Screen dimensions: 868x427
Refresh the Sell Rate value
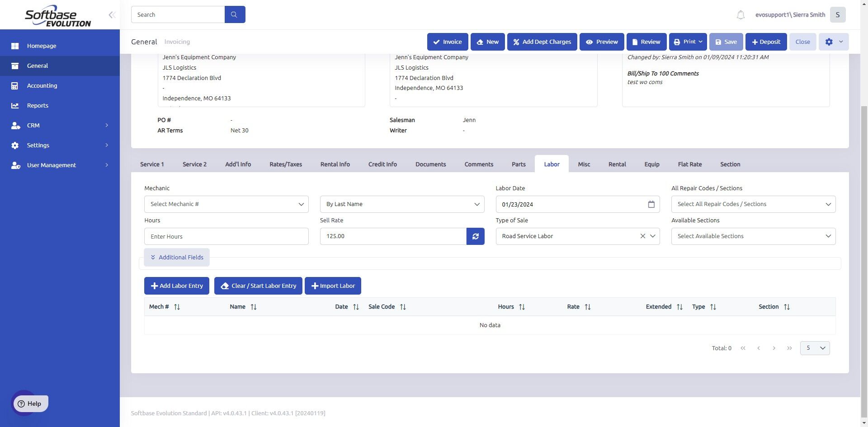coord(475,236)
